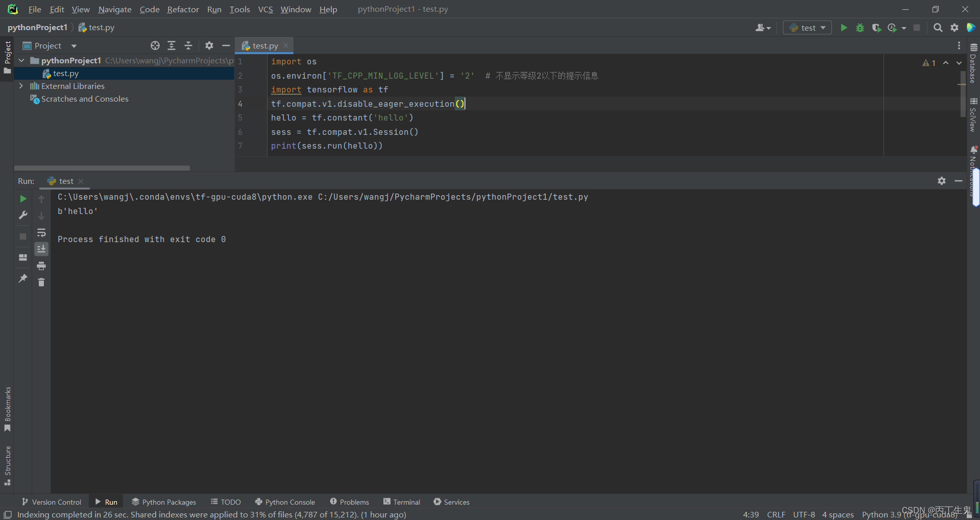Open Everywhere search with the magnifier icon
This screenshot has width=980, height=520.
point(938,28)
